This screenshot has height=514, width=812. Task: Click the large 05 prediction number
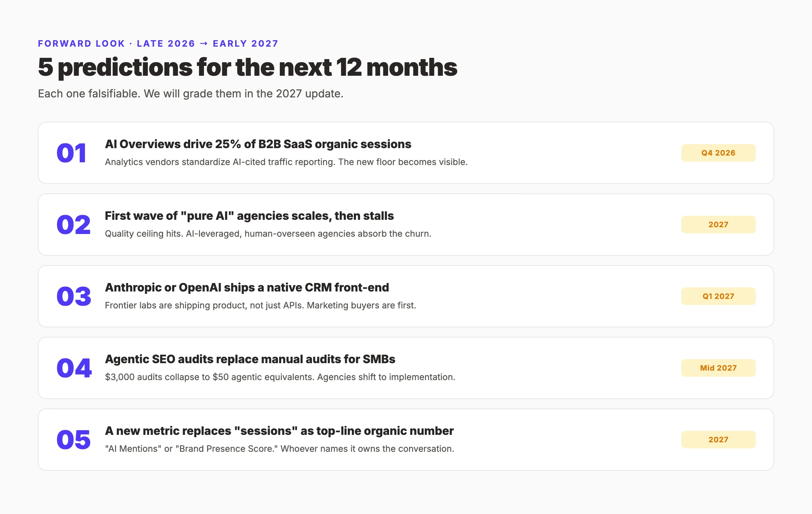[x=74, y=440]
